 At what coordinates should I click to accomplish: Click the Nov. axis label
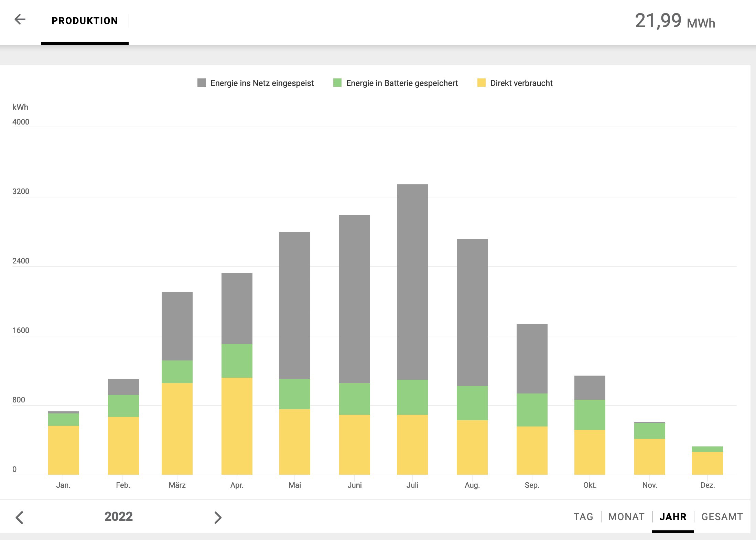point(650,485)
